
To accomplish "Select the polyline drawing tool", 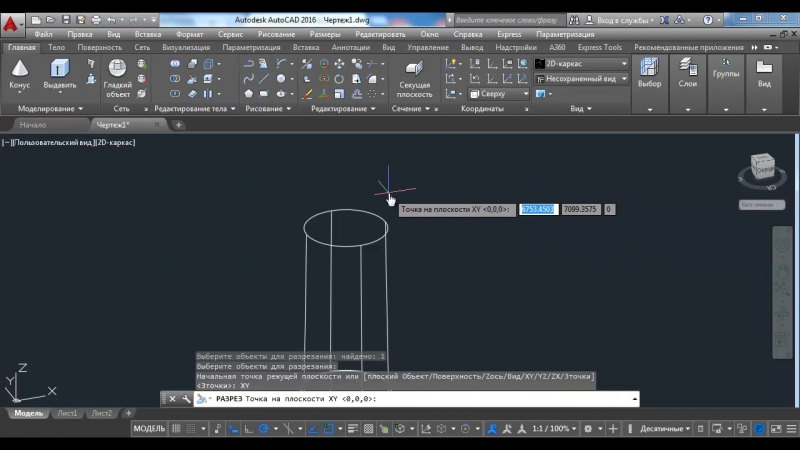I will click(248, 64).
